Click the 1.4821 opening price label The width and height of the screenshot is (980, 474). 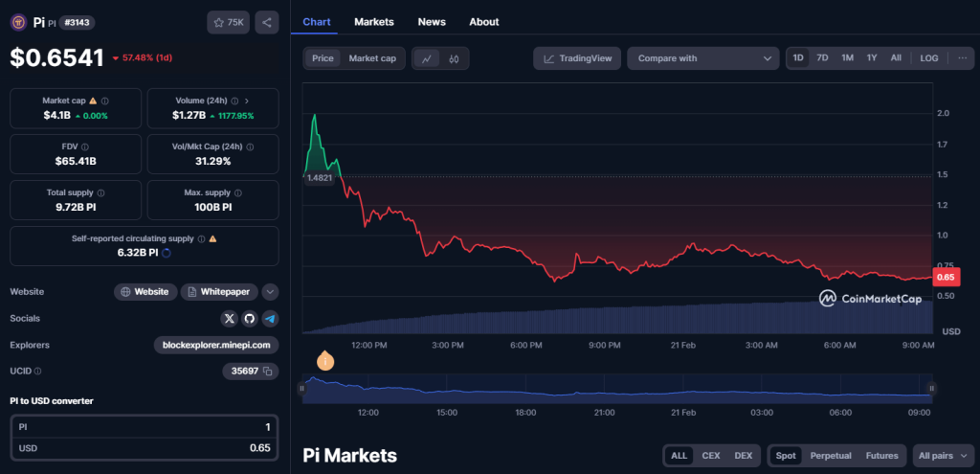[x=319, y=177]
